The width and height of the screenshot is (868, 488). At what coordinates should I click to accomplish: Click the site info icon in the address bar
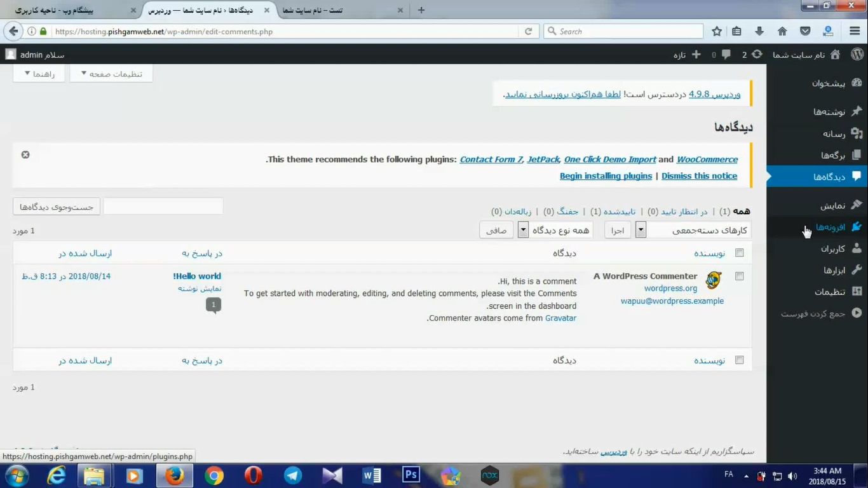click(31, 31)
